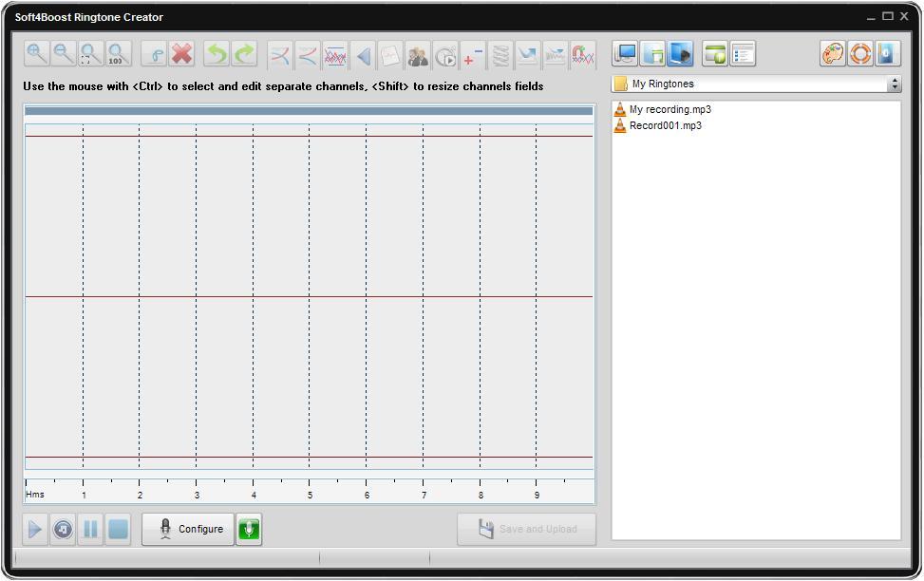Minimize the Ringtone Creator window
Screen dimensions: 924x581
(x=871, y=17)
